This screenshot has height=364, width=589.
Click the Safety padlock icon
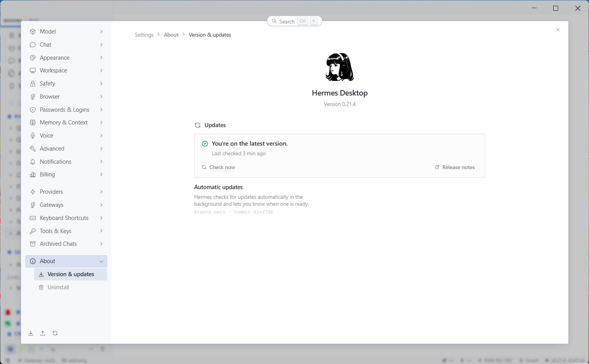33,84
